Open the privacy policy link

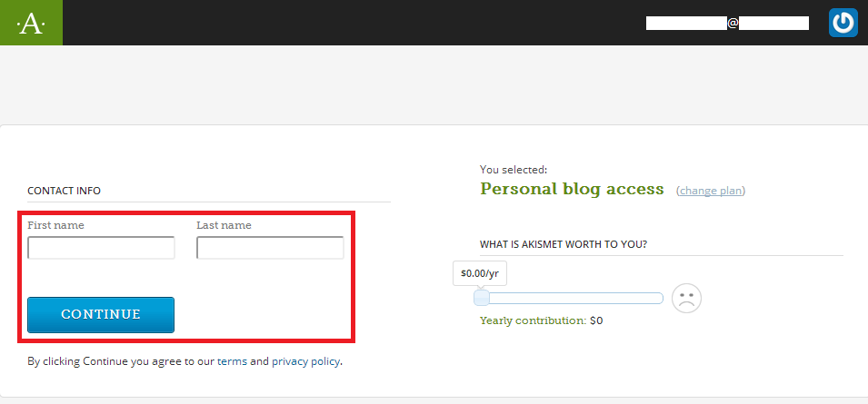pos(305,361)
